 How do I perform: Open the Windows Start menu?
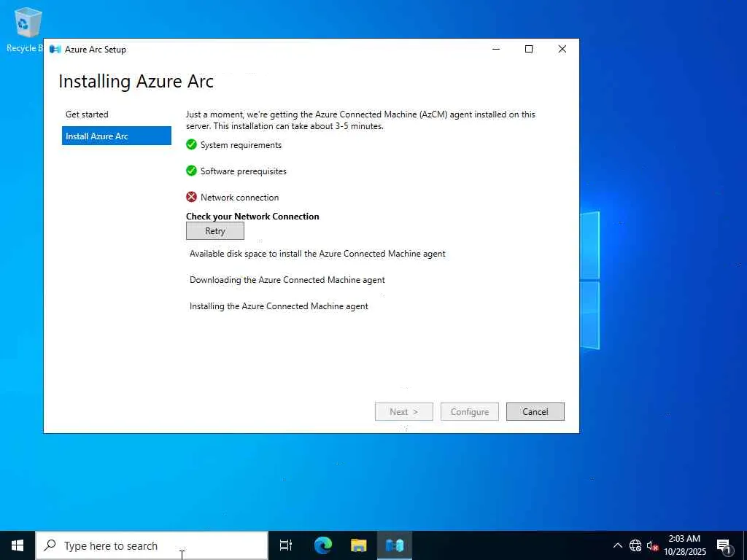click(x=18, y=545)
